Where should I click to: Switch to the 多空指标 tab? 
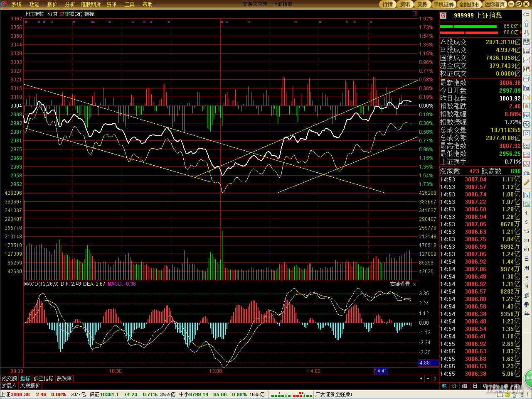[x=44, y=379]
